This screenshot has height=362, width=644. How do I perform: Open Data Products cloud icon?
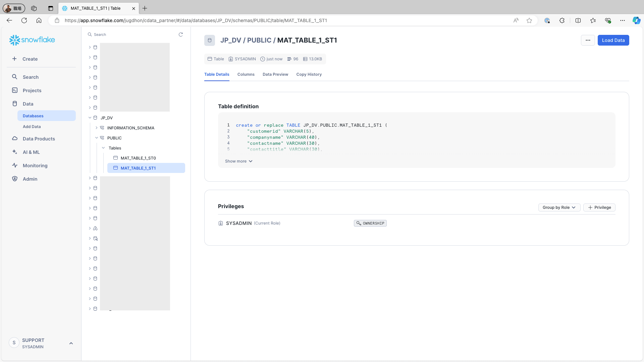point(15,139)
